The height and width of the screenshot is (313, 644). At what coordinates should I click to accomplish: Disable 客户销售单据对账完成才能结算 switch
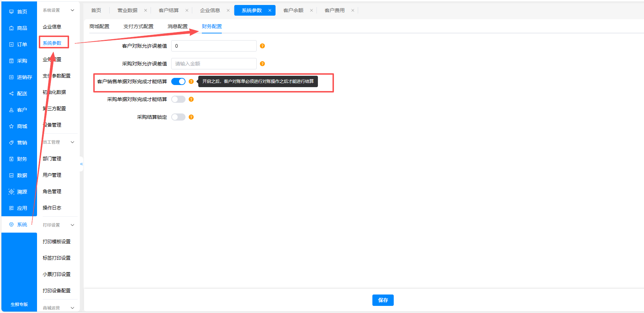178,81
